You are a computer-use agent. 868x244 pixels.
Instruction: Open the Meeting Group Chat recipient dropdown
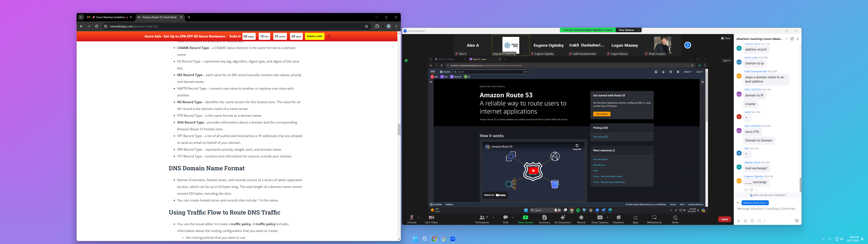coord(755,203)
